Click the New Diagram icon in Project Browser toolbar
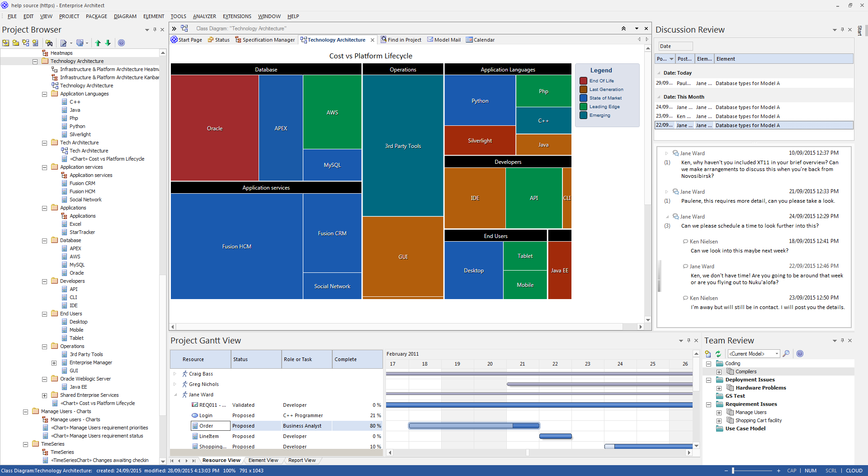The height and width of the screenshot is (476, 868). click(25, 43)
